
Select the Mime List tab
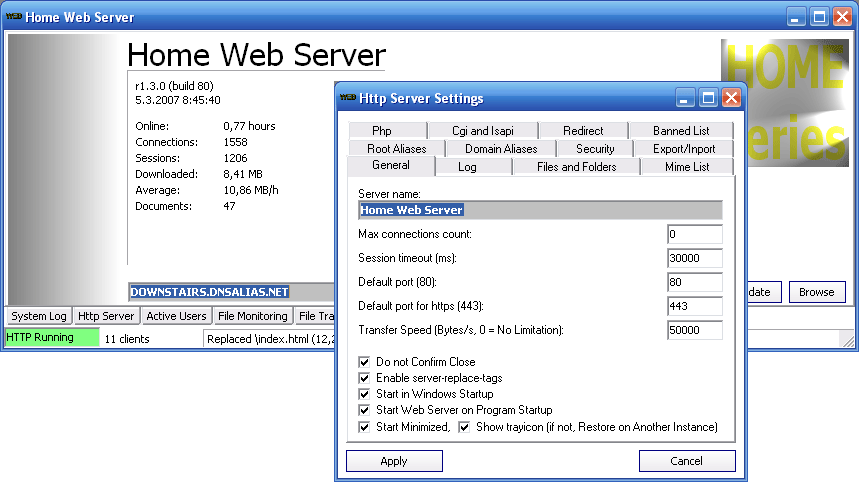(687, 167)
